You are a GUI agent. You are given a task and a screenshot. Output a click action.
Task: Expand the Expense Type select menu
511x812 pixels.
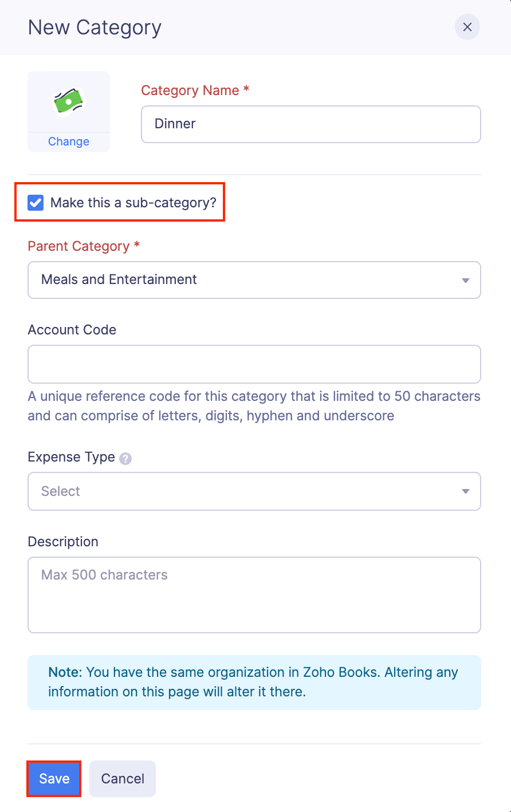pyautogui.click(x=254, y=491)
